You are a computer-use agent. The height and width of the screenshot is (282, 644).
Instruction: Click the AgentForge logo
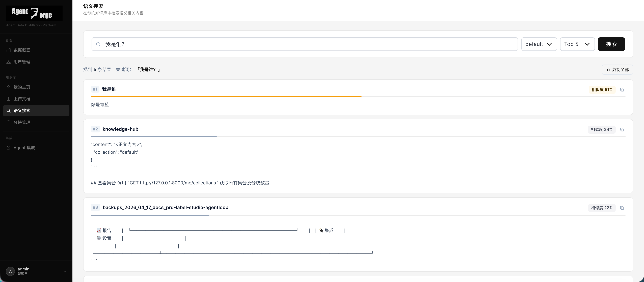(34, 13)
